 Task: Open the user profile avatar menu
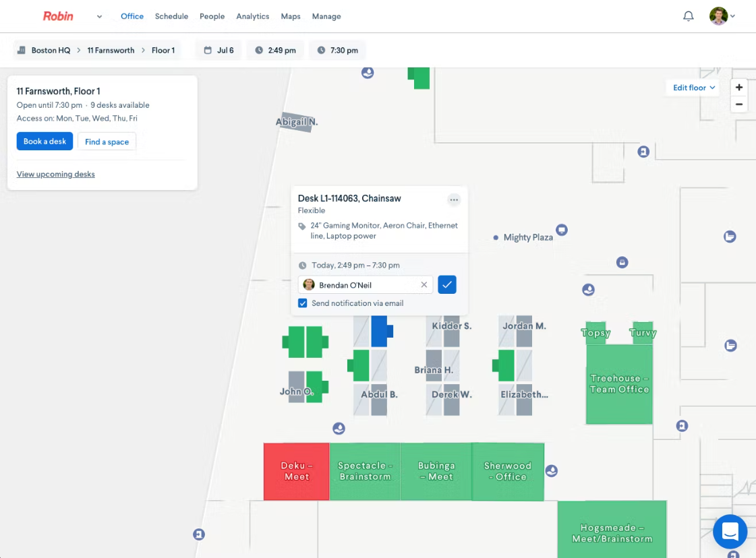point(722,16)
